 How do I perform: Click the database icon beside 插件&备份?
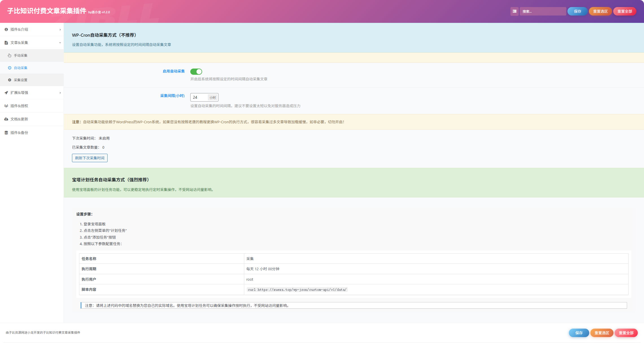tap(6, 133)
